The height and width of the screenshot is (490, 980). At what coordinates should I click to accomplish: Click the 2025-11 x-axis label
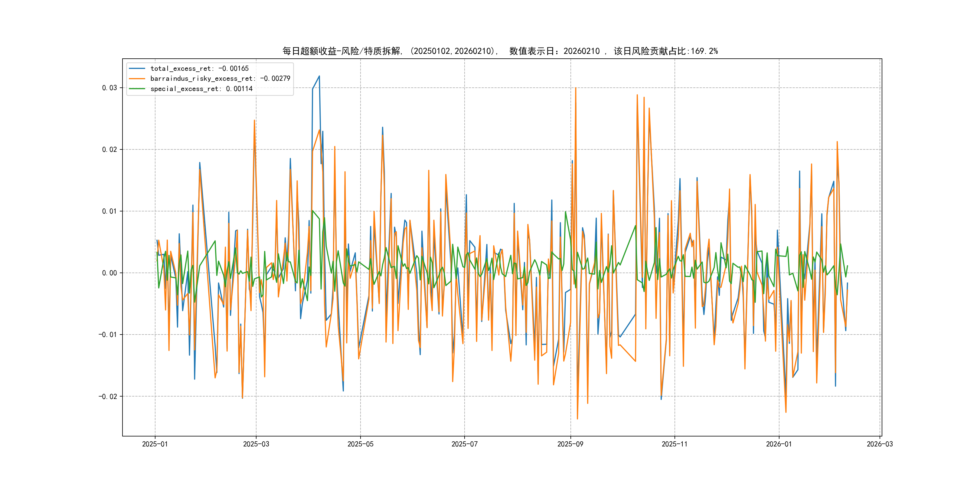tap(675, 444)
